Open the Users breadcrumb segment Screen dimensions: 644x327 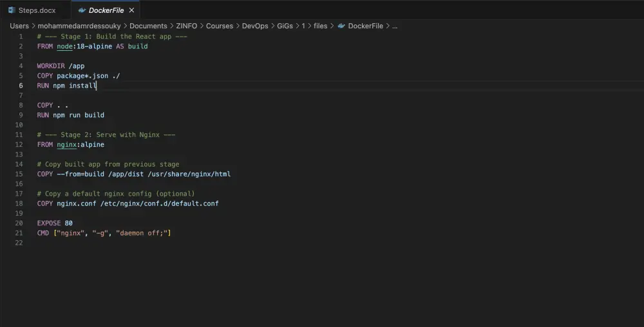tap(19, 26)
